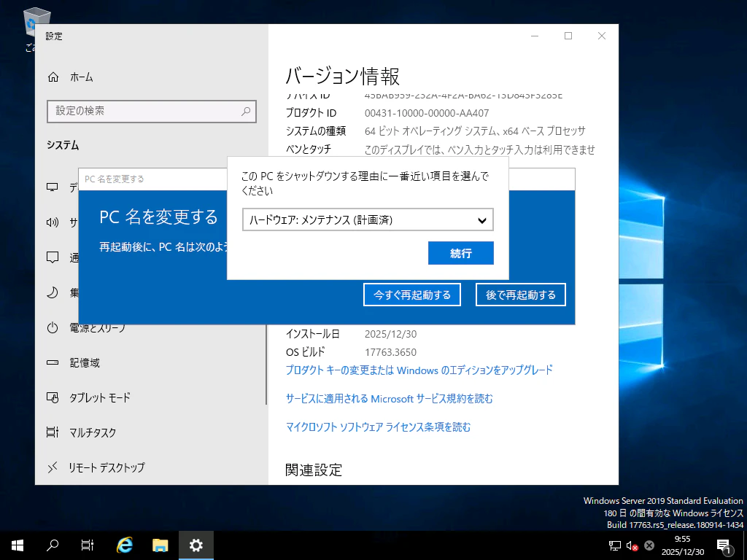The width and height of the screenshot is (747, 560).
Task: Select the リモート デスクトップ icon
Action: click(x=51, y=467)
